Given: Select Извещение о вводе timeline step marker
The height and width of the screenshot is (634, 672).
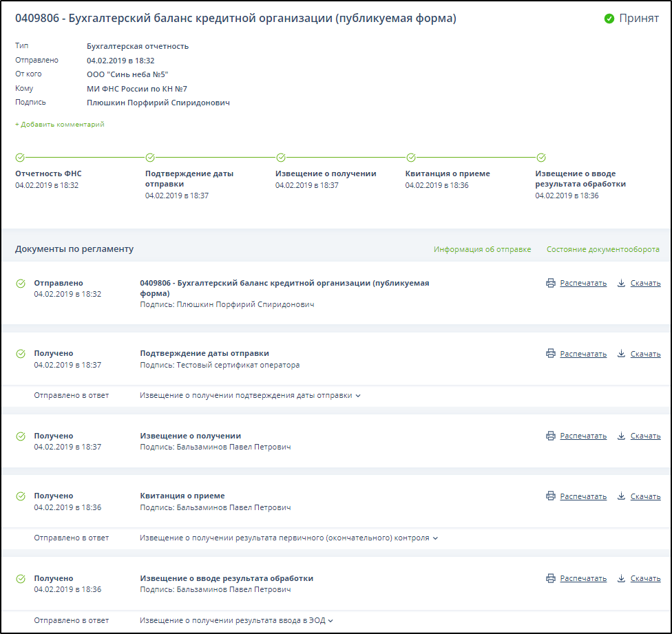Looking at the screenshot, I should coord(541,157).
